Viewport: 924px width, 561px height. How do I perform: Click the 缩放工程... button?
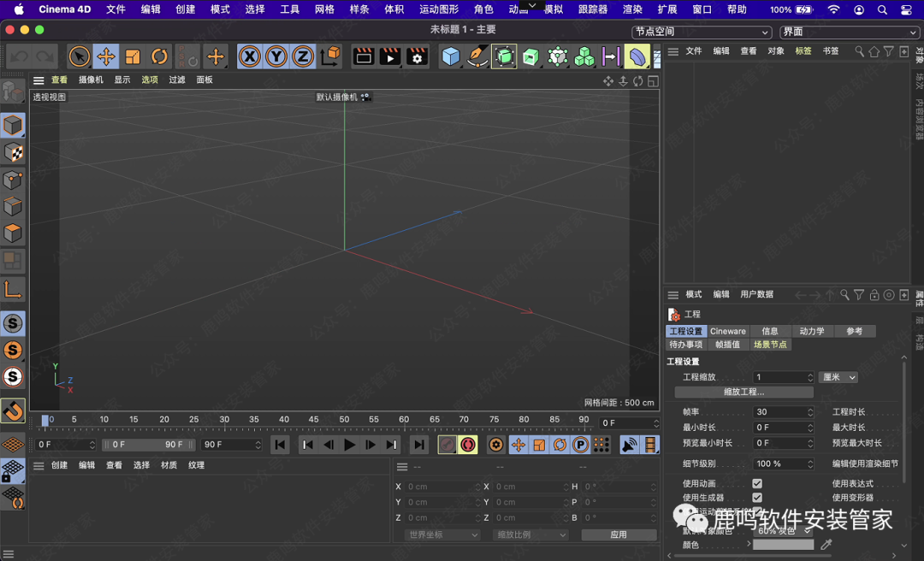pyautogui.click(x=743, y=392)
